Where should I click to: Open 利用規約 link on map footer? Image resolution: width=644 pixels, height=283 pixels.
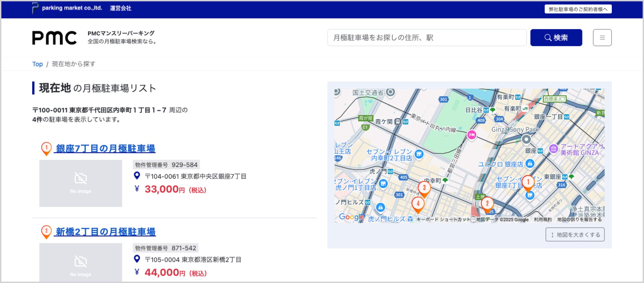click(x=543, y=220)
